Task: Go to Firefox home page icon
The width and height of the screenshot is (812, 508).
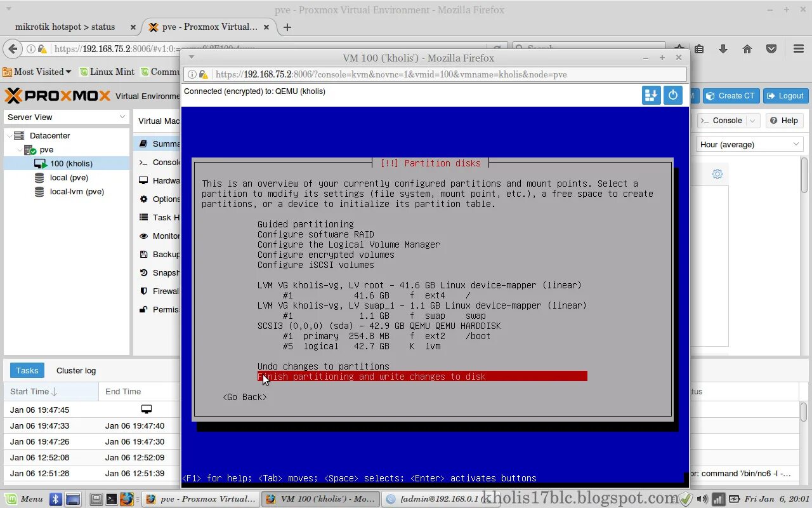Action: [747, 49]
